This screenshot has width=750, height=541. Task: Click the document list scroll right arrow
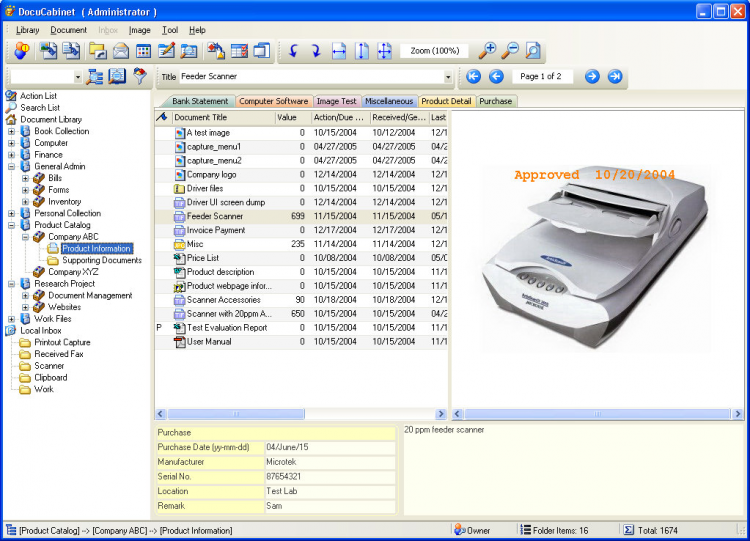(x=441, y=414)
